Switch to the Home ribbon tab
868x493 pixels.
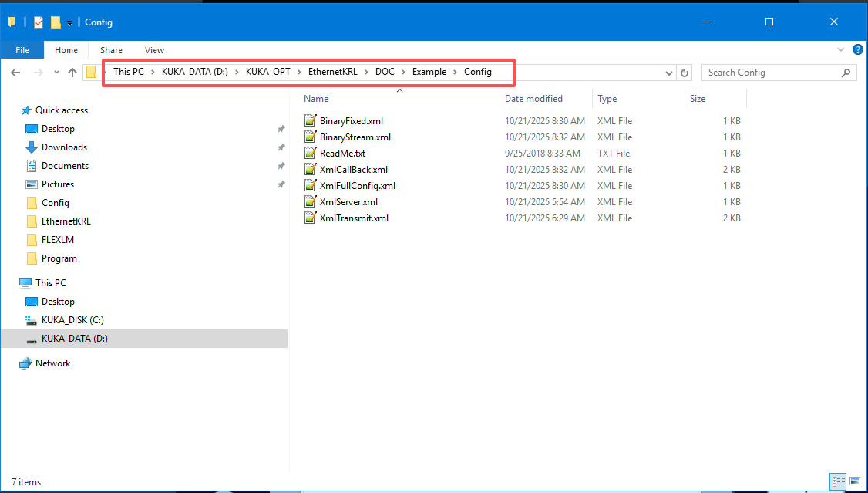66,50
